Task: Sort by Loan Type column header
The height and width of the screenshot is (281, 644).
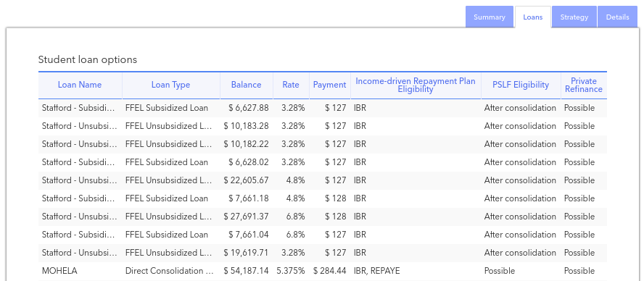Action: 171,85
